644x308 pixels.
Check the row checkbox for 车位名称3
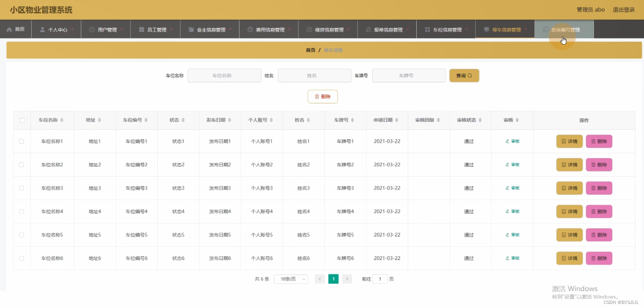(22, 188)
